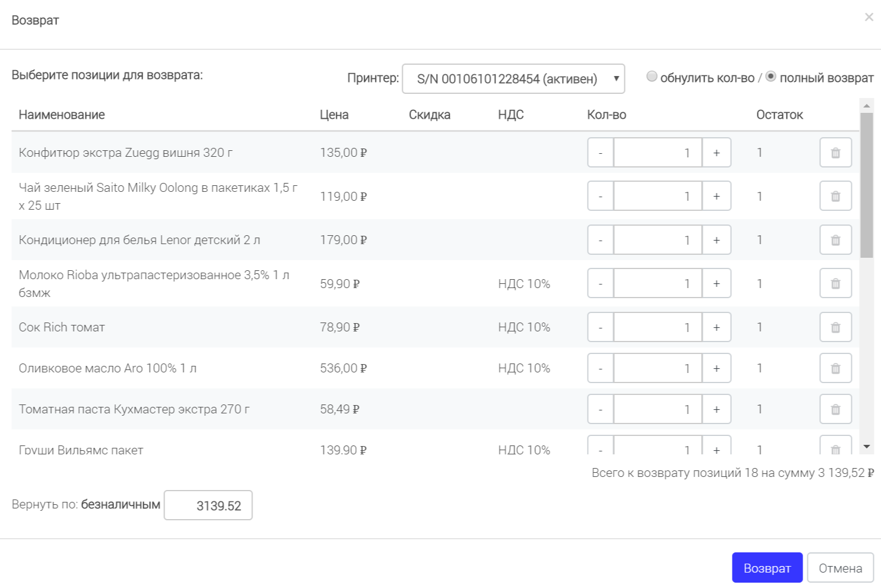Click the Цена column header
Viewport: 881px width, 588px height.
coord(334,115)
